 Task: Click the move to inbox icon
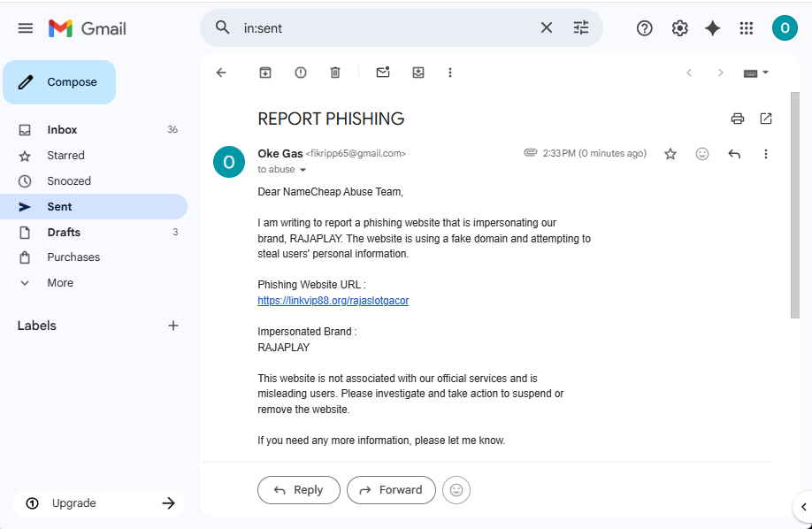pos(418,73)
